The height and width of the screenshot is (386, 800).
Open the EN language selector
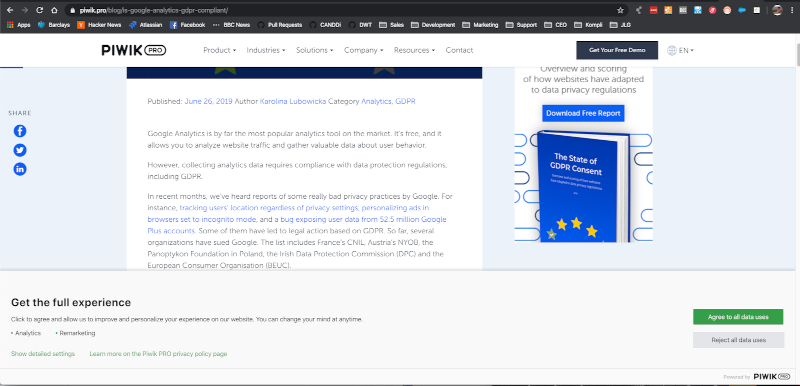686,50
